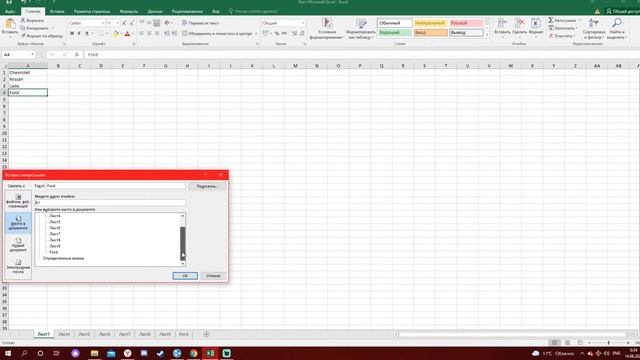The width and height of the screenshot is (640, 360).
Task: Apply the Output (Вывод) cell style
Action: 466,32
